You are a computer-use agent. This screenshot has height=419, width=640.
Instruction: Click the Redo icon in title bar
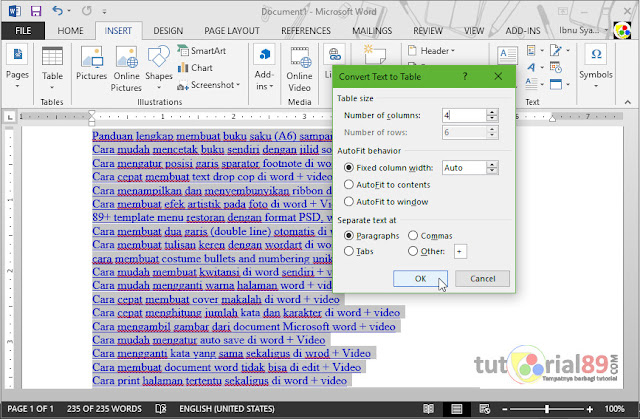(87, 11)
